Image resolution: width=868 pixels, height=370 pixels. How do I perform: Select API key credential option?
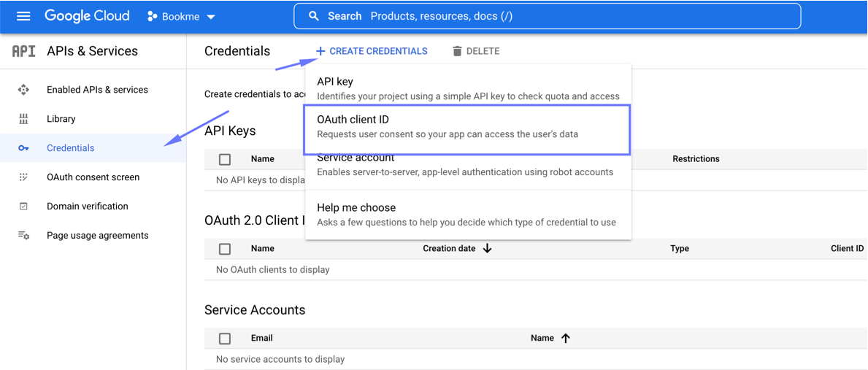pos(466,88)
